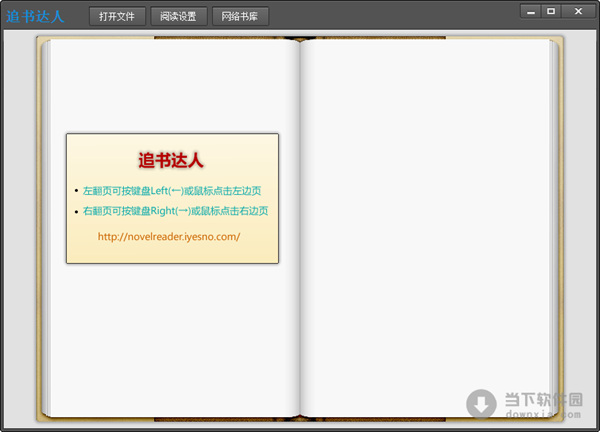
Task: Click the blue 追书达人 logo in title bar
Action: (35, 16)
